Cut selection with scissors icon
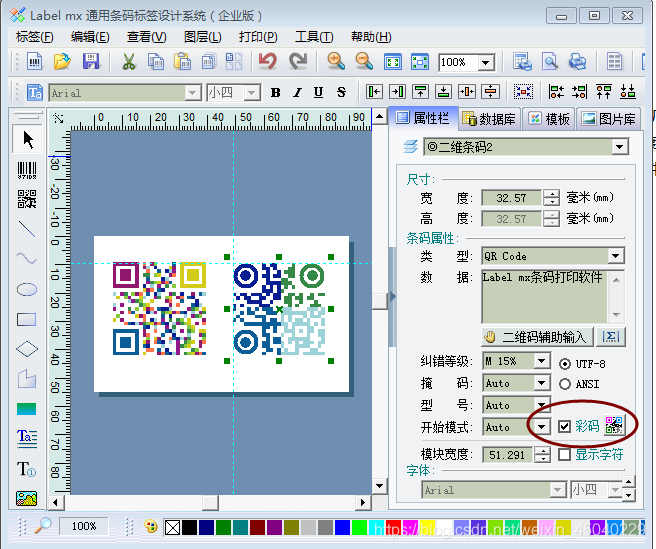The image size is (656, 549). coord(128,62)
